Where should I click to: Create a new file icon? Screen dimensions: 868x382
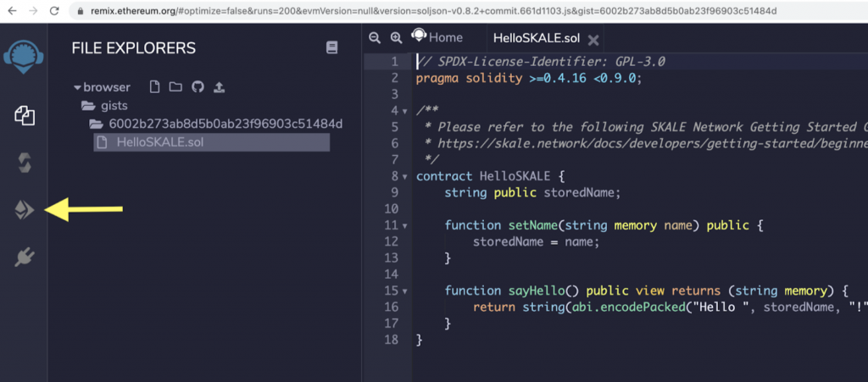tap(155, 86)
